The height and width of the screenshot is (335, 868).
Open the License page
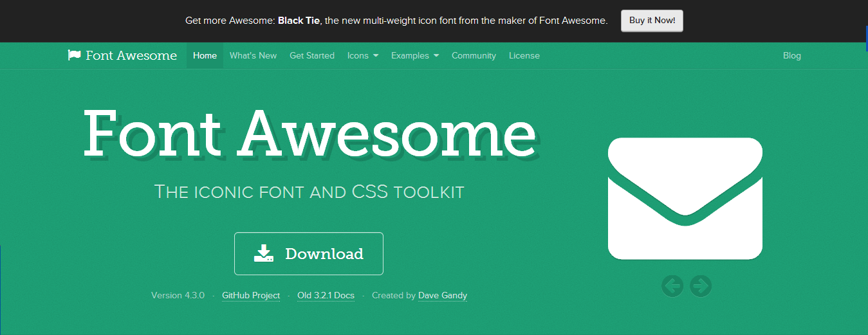point(524,55)
